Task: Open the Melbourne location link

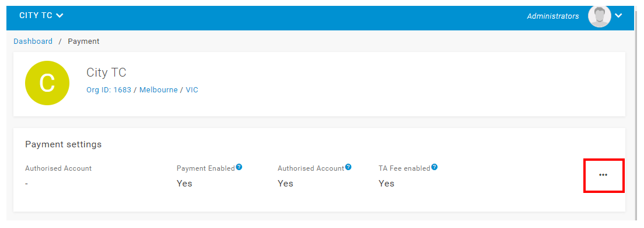Action: (x=159, y=89)
